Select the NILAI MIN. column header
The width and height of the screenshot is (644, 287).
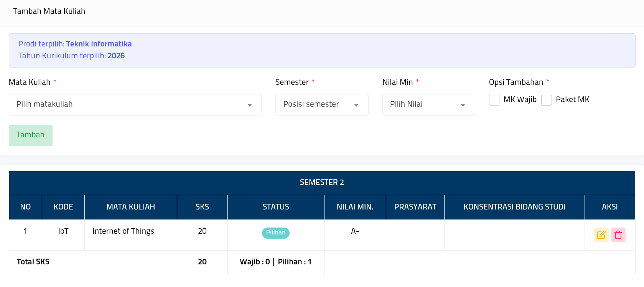(355, 207)
